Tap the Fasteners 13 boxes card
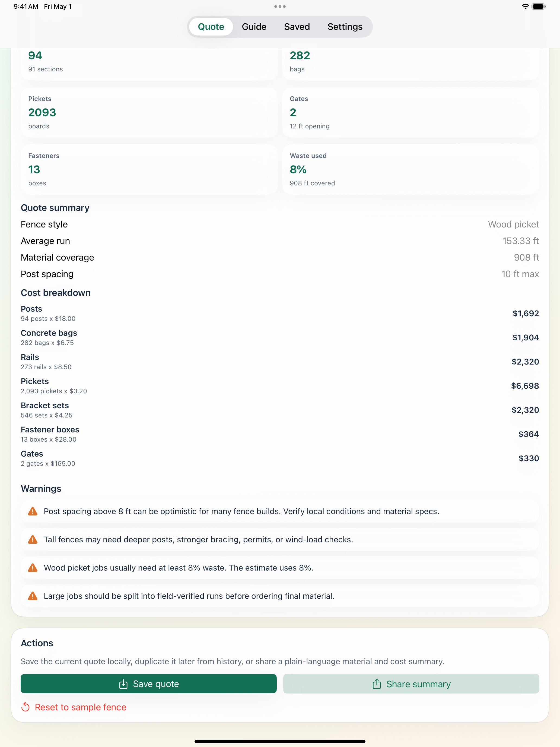Screen dimensions: 560x747 (149, 170)
